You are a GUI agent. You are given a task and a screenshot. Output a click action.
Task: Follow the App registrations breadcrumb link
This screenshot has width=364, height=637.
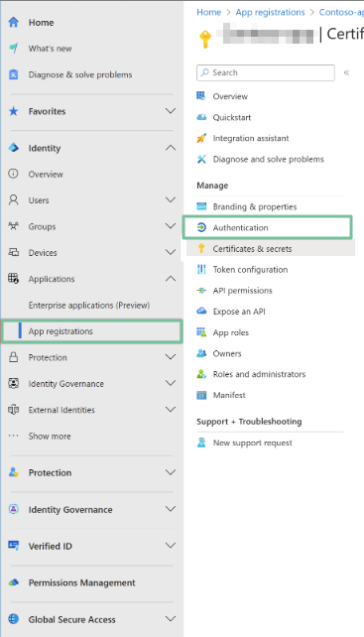(x=270, y=12)
